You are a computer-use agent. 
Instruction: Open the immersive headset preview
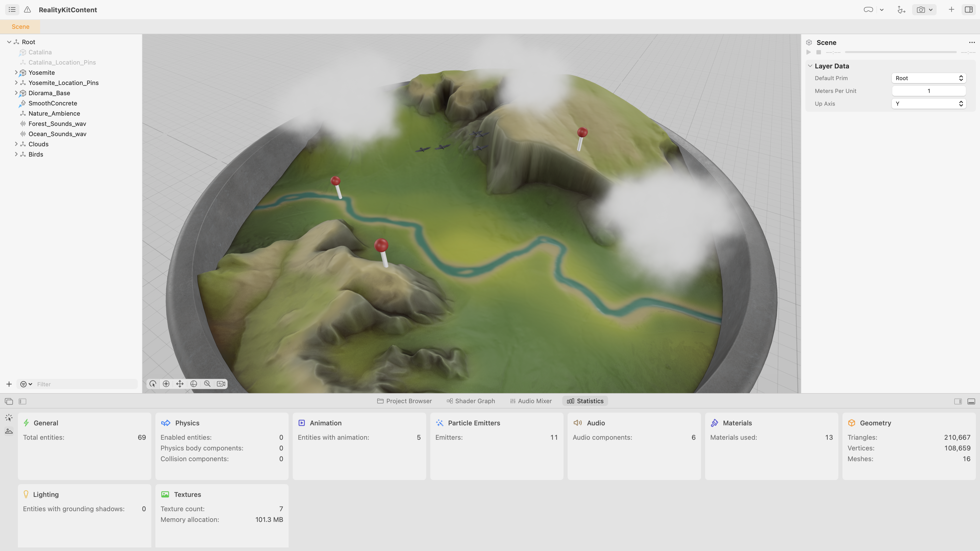click(x=868, y=10)
